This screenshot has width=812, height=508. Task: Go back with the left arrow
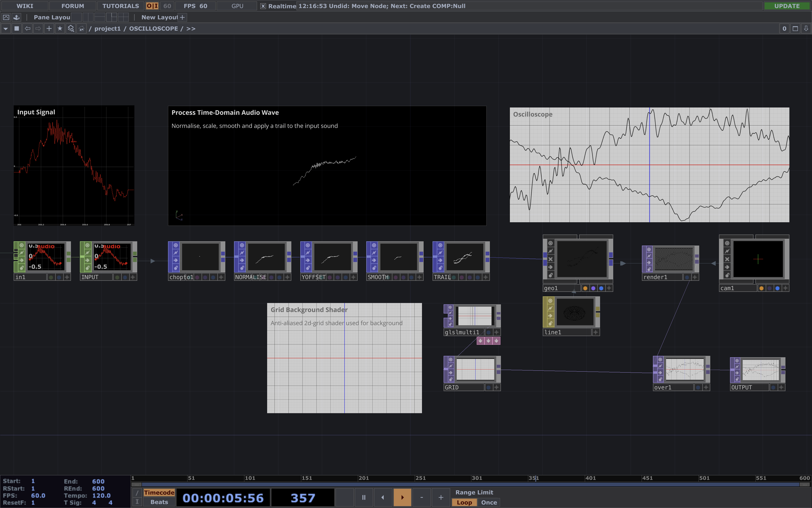pos(27,28)
